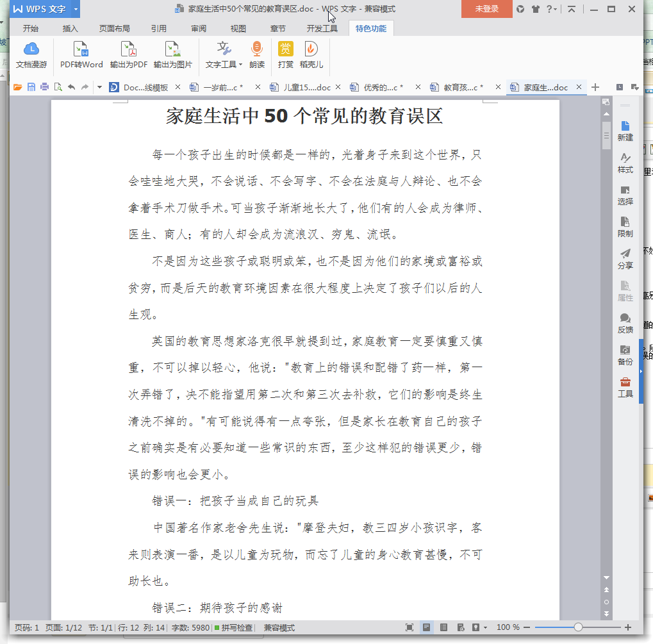Open 限制 editing in the right sidebar
Screen dimensions: 653x644
[x=625, y=227]
